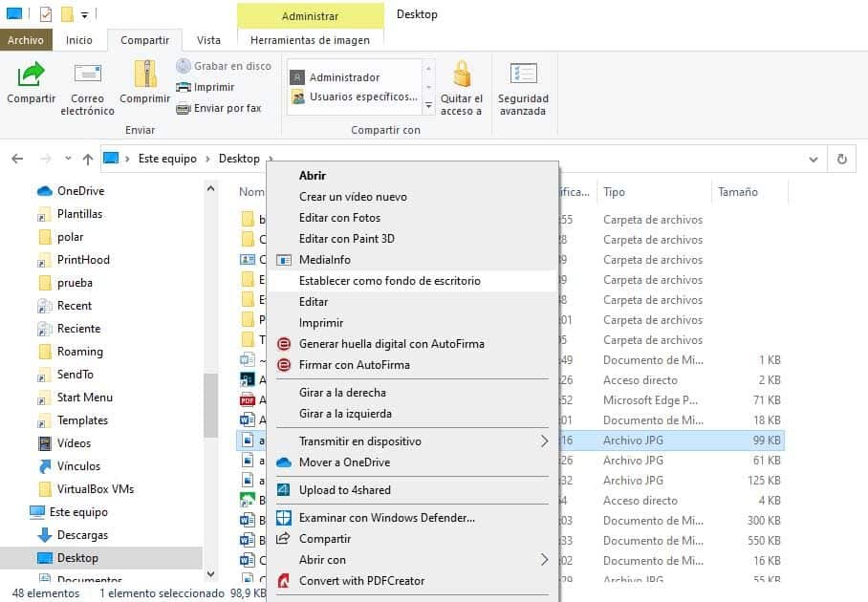Click Grabar en disco option

[x=224, y=66]
